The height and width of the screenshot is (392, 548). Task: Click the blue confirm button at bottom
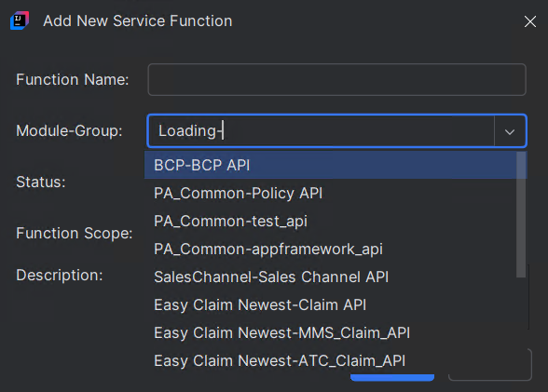[392, 377]
